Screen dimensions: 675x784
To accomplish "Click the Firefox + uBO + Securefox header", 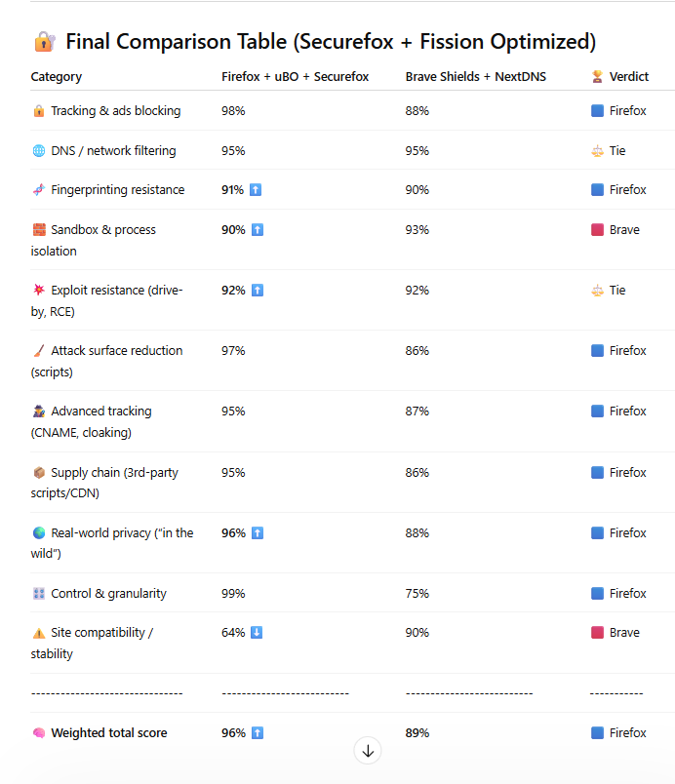I will click(x=295, y=76).
